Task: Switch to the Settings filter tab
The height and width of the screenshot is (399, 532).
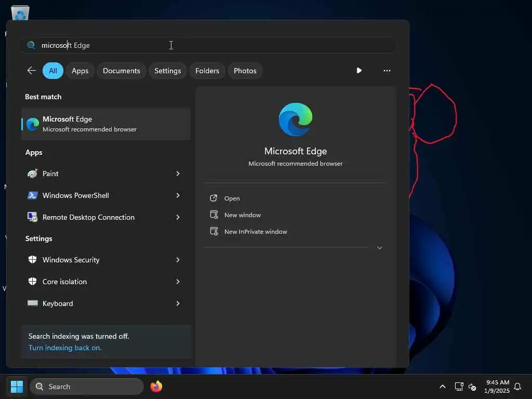Action: [168, 71]
